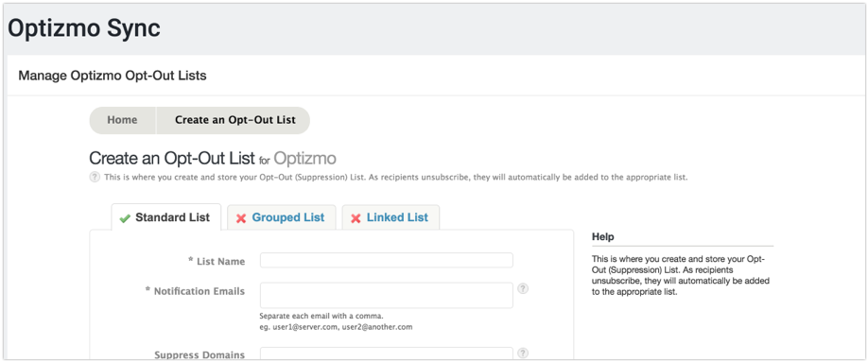
Task: Go to the Home breadcrumb
Action: tap(122, 120)
